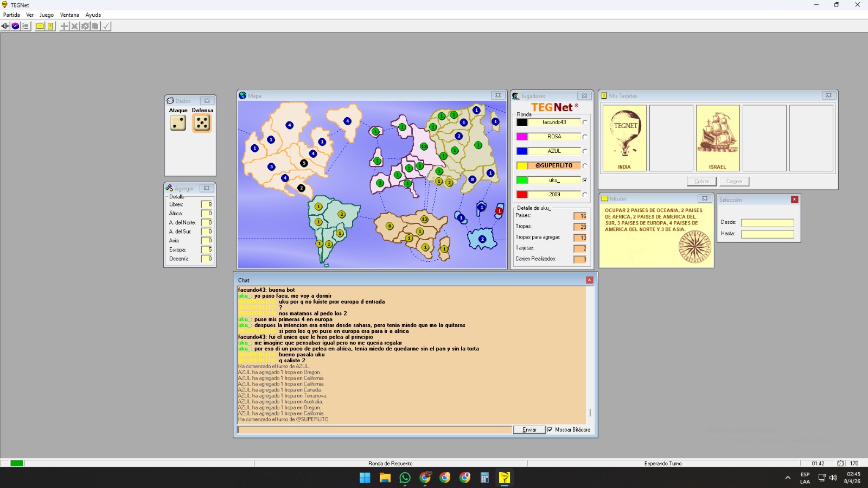Open WhatsApp from the taskbar
The width and height of the screenshot is (868, 488).
(x=405, y=478)
